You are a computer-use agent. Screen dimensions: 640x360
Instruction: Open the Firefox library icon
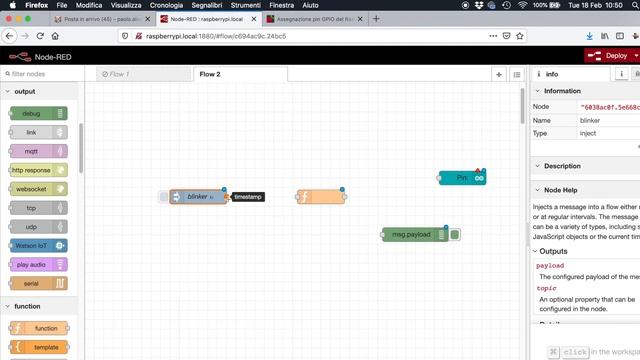604,36
